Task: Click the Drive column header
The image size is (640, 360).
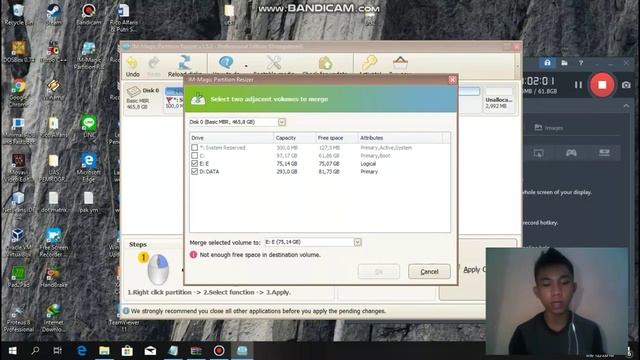Action: click(x=231, y=138)
